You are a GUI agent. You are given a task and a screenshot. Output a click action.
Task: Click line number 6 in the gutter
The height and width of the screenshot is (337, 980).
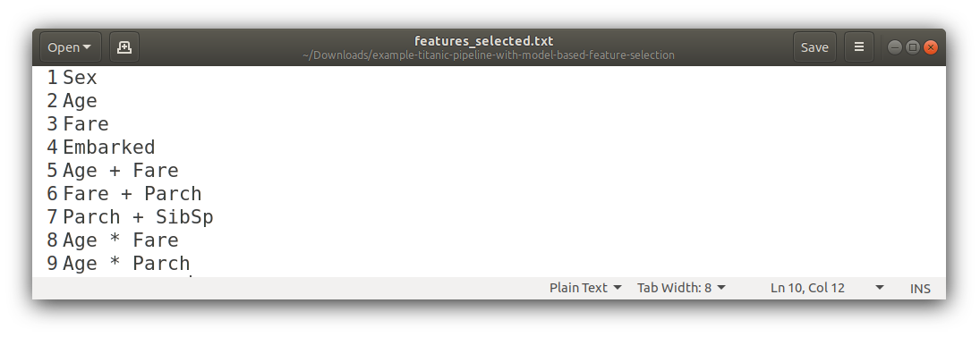(x=53, y=193)
